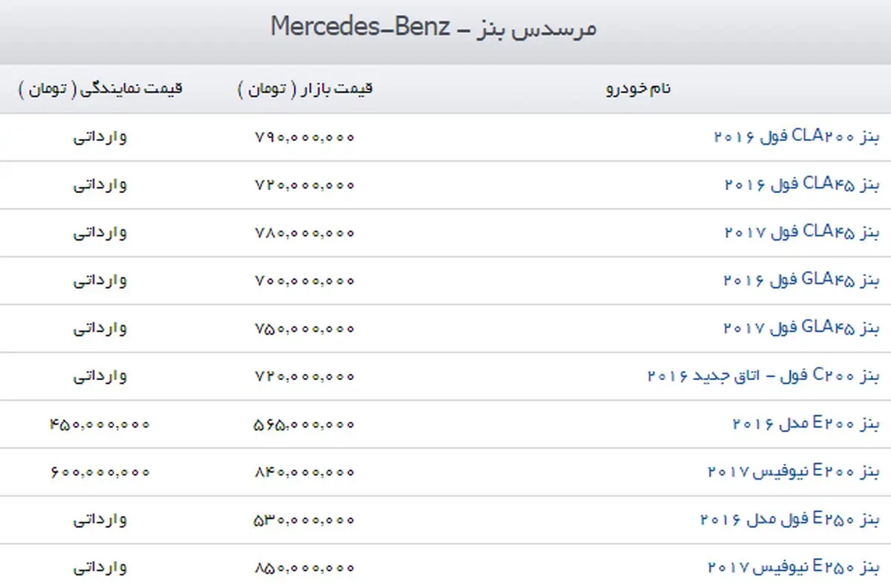Open the Benz CLA45 Full 2016 link

click(801, 184)
